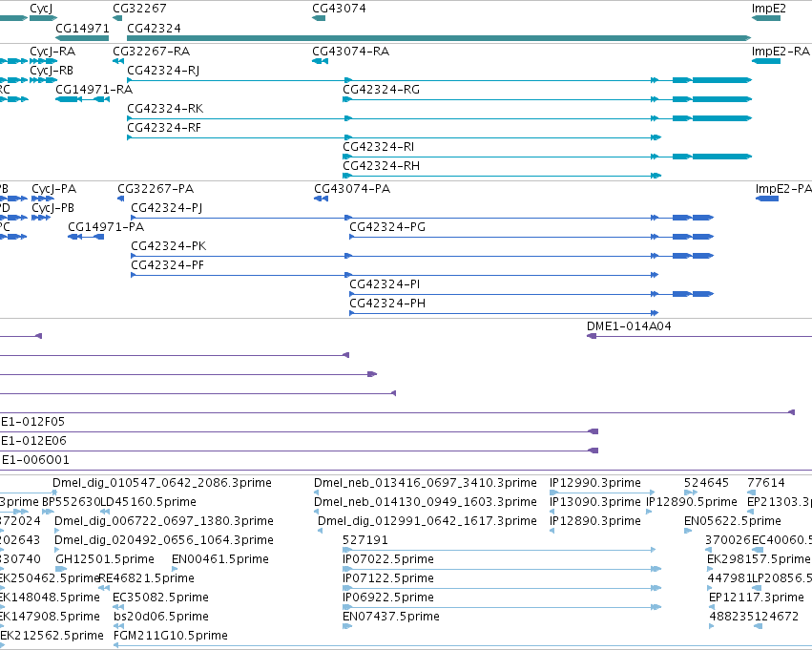
Task: Click the IP07022.5prime EST label
Action: 388,559
